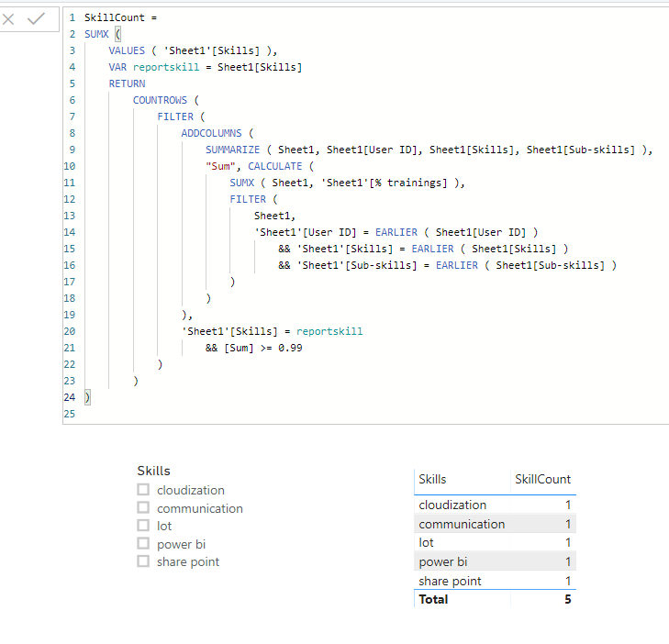The image size is (669, 644).
Task: Commit the formula with the checkmark icon
Action: 36,18
